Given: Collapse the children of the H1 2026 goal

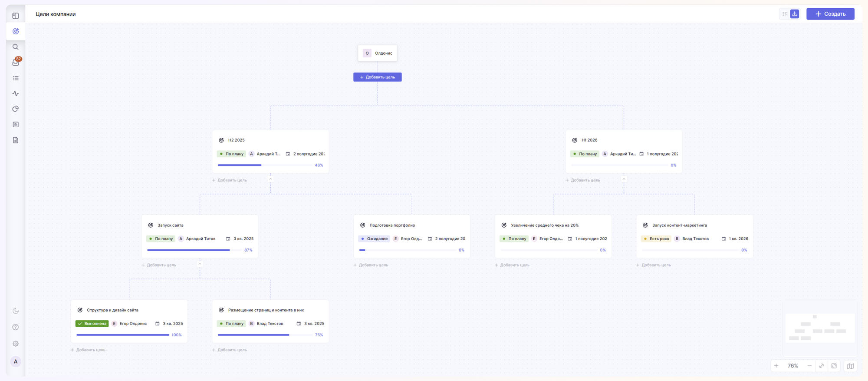Looking at the screenshot, I should click(x=624, y=179).
